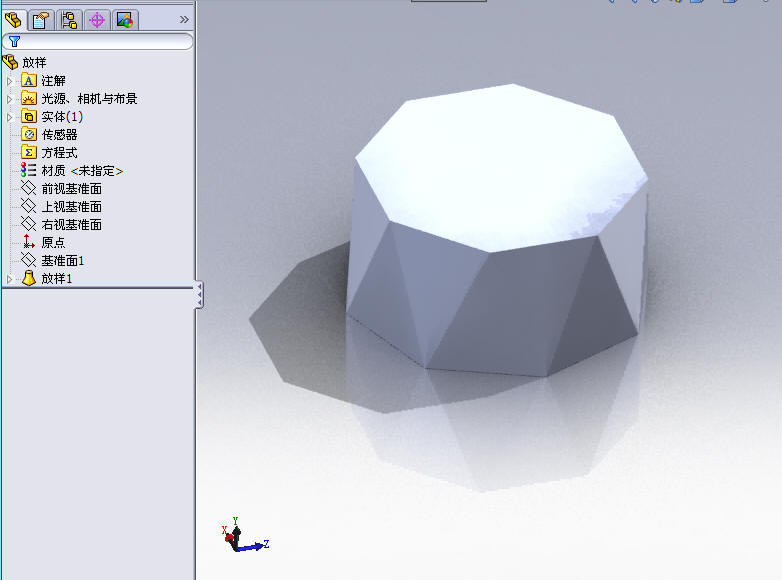This screenshot has height=580, width=782.
Task: Click the plane icon for 基准面1
Action: coord(28,260)
